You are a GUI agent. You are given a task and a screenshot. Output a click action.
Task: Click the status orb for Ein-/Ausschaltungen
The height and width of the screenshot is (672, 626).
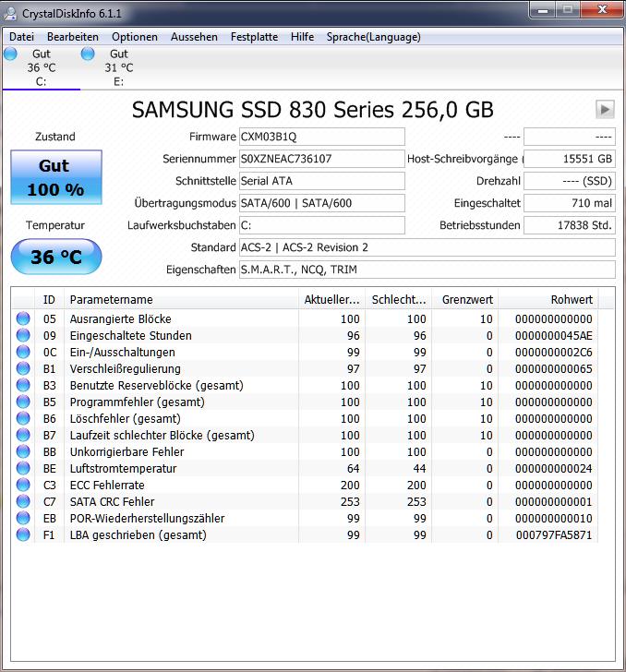(x=23, y=352)
